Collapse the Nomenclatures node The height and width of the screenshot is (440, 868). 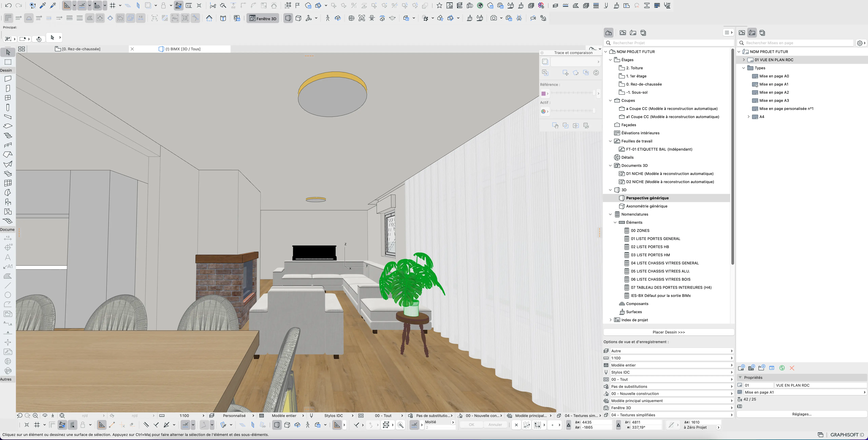click(x=610, y=214)
